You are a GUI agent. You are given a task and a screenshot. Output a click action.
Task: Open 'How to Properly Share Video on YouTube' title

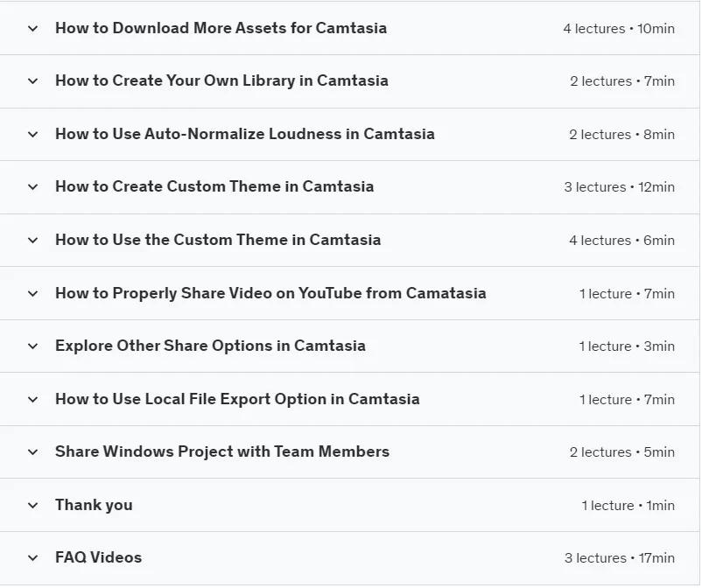270,293
